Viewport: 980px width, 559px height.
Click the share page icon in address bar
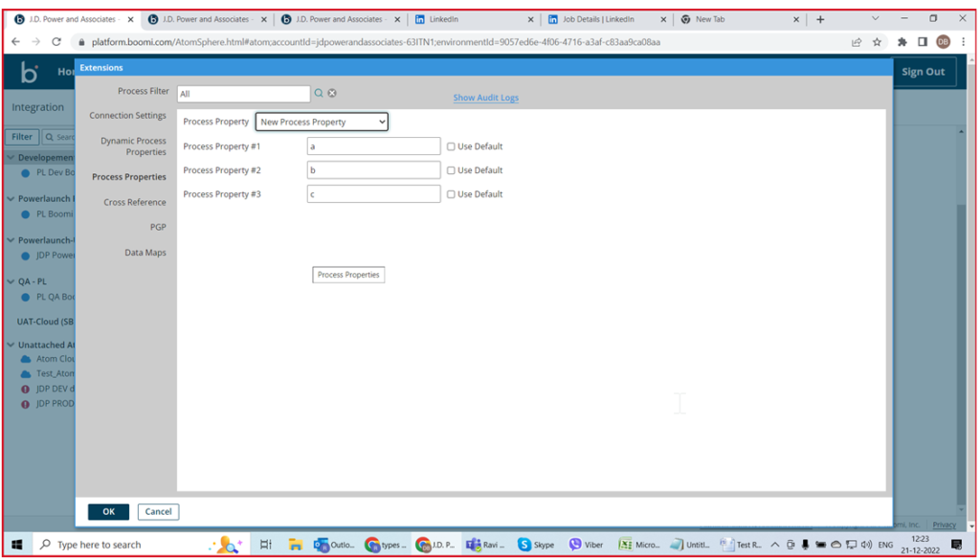(x=857, y=42)
